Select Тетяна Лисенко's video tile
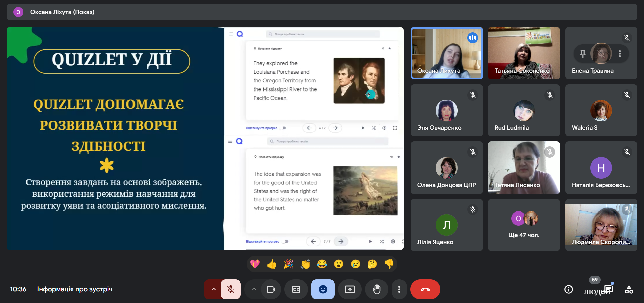This screenshot has width=644, height=303. [x=524, y=168]
